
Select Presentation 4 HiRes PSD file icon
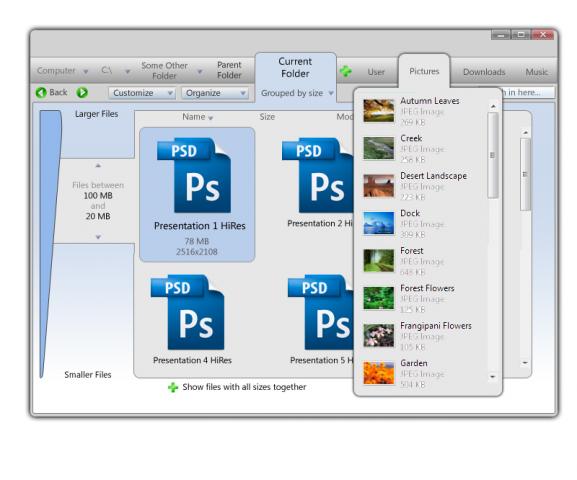(187, 312)
